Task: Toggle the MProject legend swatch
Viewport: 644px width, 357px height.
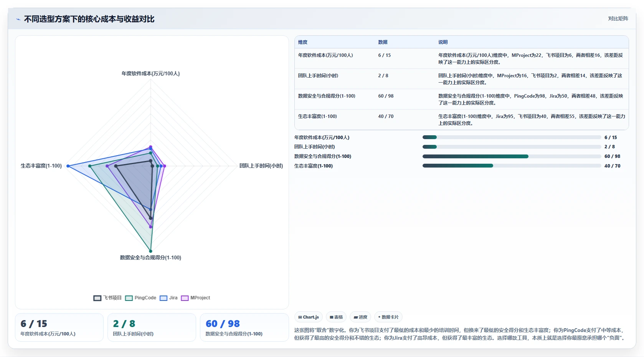Action: [x=185, y=298]
